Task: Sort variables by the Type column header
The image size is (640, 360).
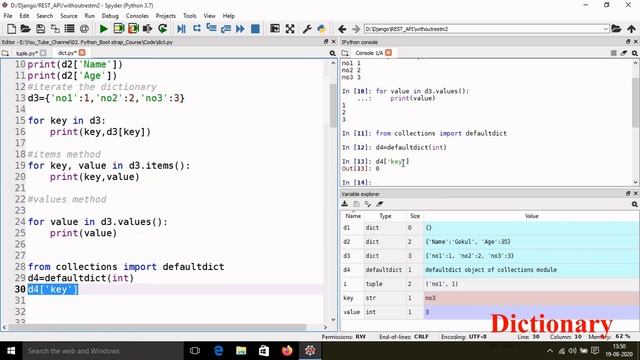Action: coord(385,216)
